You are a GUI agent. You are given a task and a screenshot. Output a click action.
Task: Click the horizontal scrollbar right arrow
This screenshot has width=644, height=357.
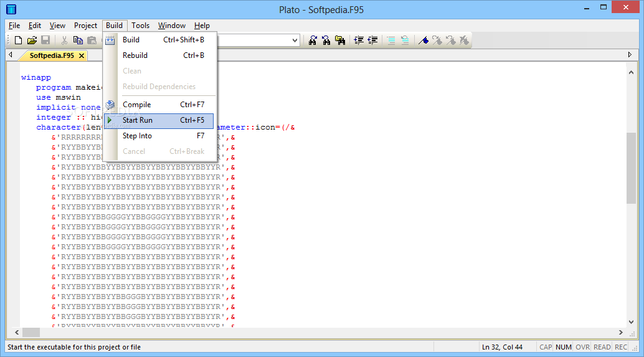tap(620, 332)
